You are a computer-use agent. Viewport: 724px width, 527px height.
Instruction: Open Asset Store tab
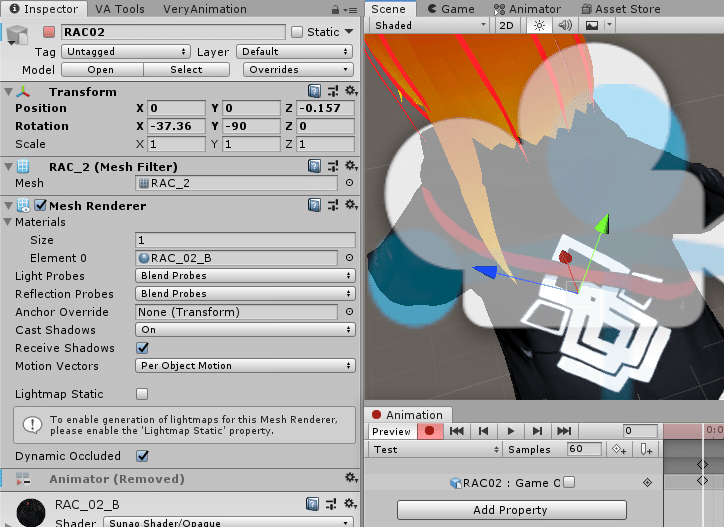point(621,9)
